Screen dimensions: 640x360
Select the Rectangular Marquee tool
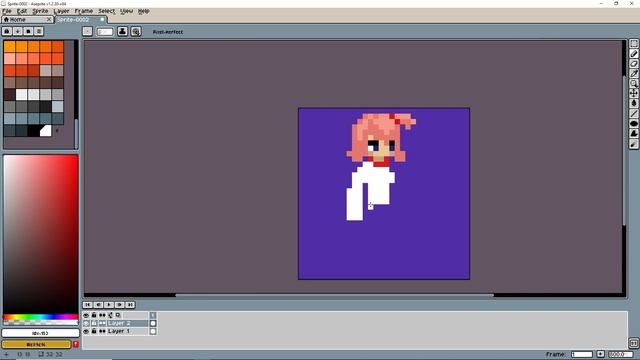[634, 44]
